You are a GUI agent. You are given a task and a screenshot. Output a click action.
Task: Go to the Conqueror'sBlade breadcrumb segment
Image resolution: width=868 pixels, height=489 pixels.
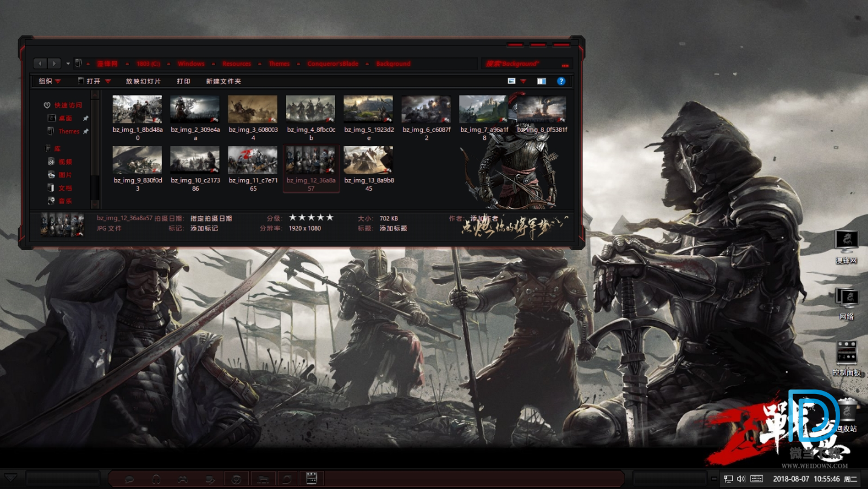[x=333, y=64]
